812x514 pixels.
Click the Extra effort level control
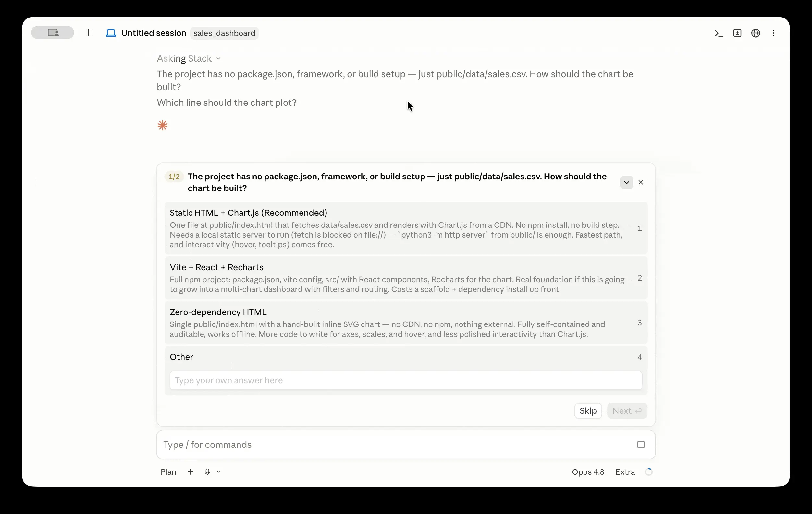pos(625,472)
